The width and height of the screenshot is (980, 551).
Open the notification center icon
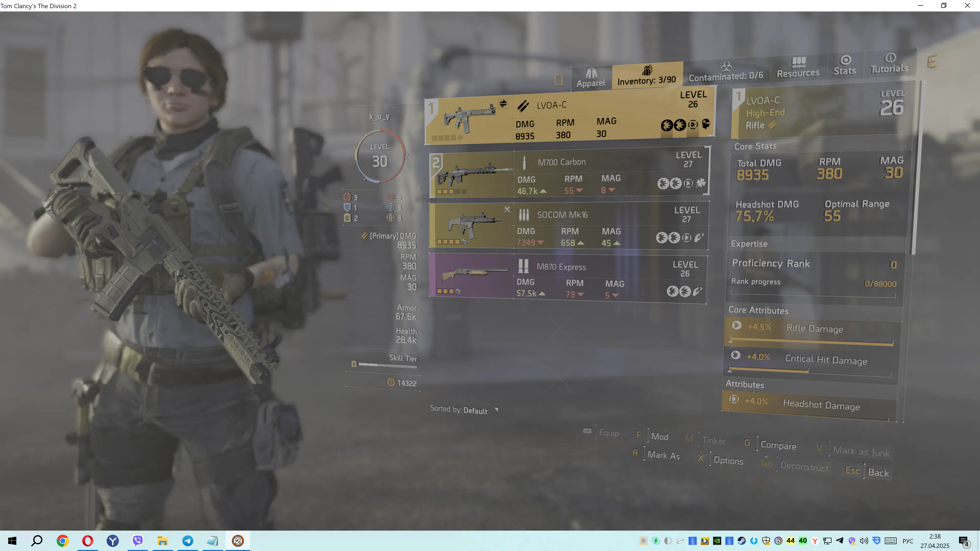coord(964,541)
